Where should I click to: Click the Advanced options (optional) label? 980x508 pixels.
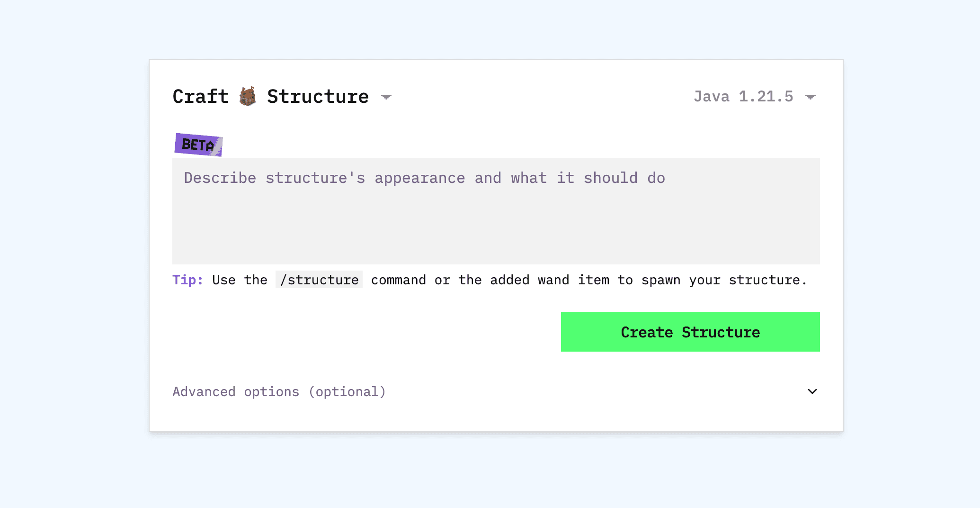click(x=279, y=391)
